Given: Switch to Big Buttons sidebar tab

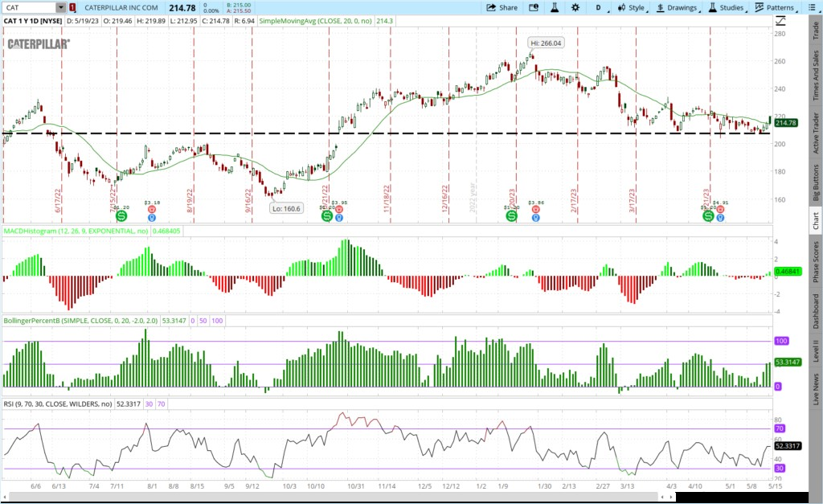Looking at the screenshot, I should point(815,182).
